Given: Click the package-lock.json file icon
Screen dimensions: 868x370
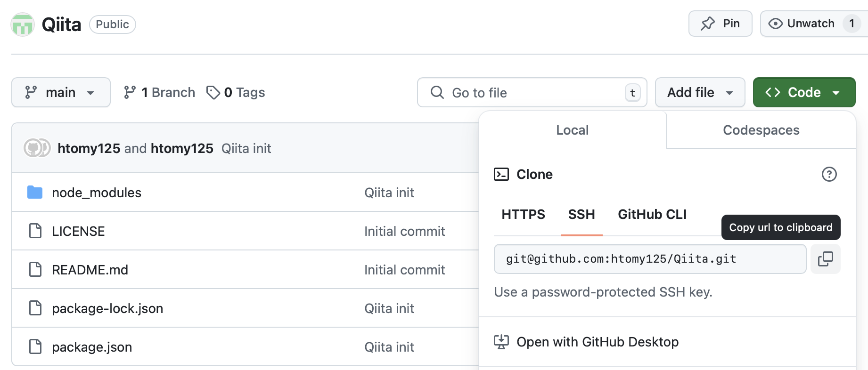Looking at the screenshot, I should point(35,308).
